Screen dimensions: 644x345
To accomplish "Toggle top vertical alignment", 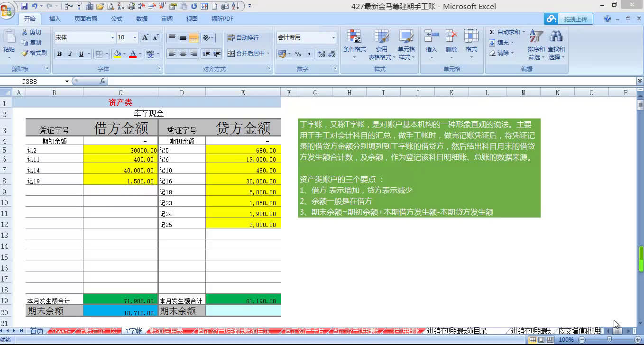I will (x=172, y=37).
